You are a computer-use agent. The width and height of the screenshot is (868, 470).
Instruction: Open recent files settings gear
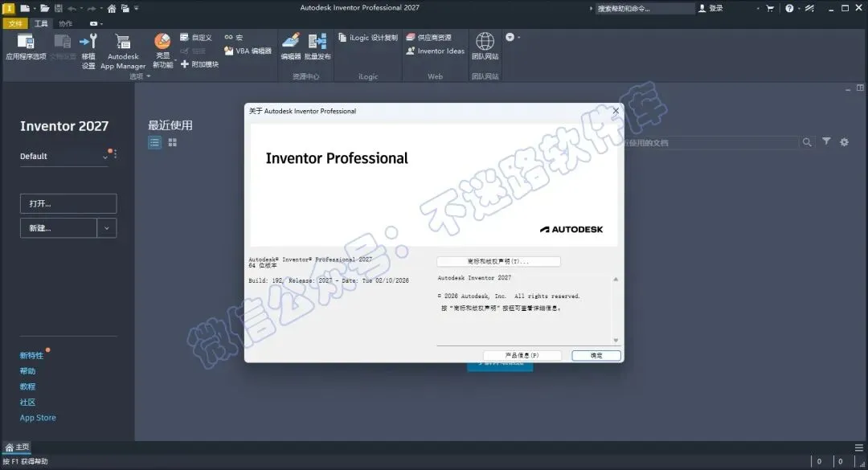(844, 142)
